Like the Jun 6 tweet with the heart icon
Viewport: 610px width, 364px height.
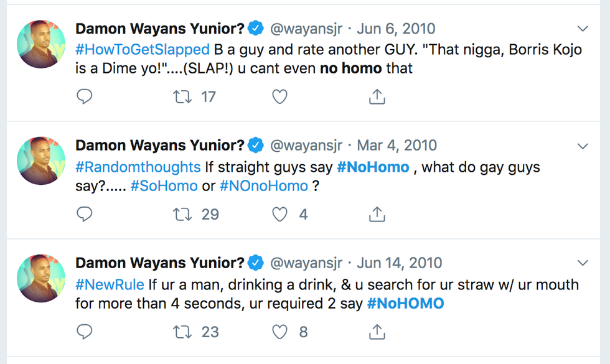point(279,96)
